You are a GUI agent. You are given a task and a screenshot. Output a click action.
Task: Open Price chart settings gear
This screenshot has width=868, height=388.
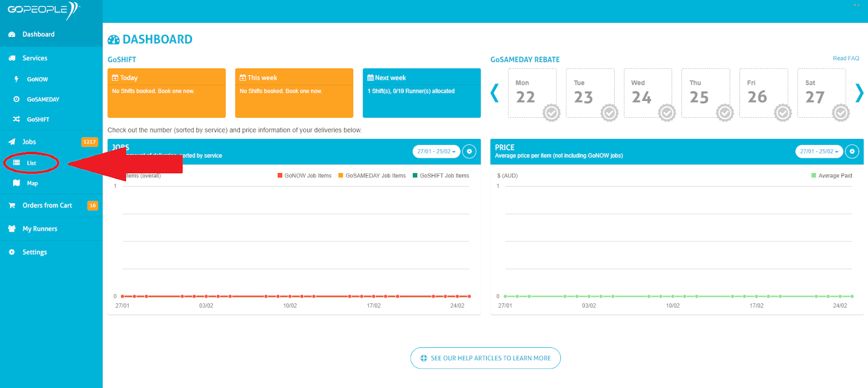point(852,151)
